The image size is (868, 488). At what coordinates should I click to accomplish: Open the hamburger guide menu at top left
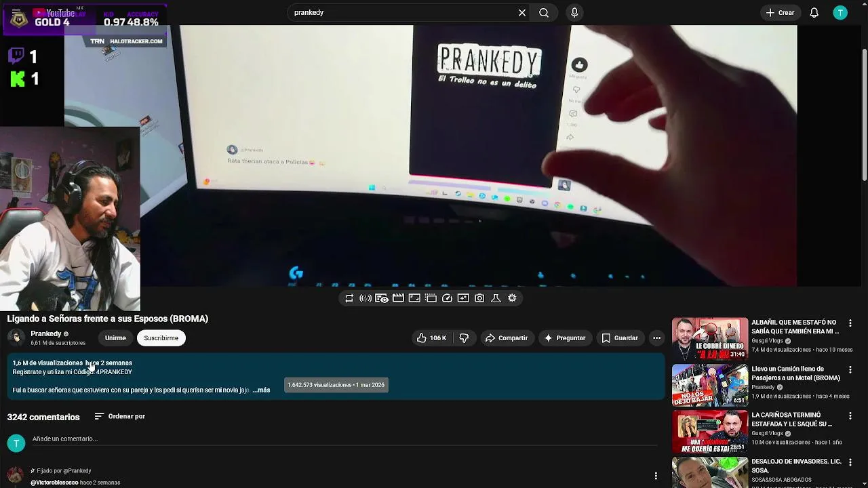[16, 12]
